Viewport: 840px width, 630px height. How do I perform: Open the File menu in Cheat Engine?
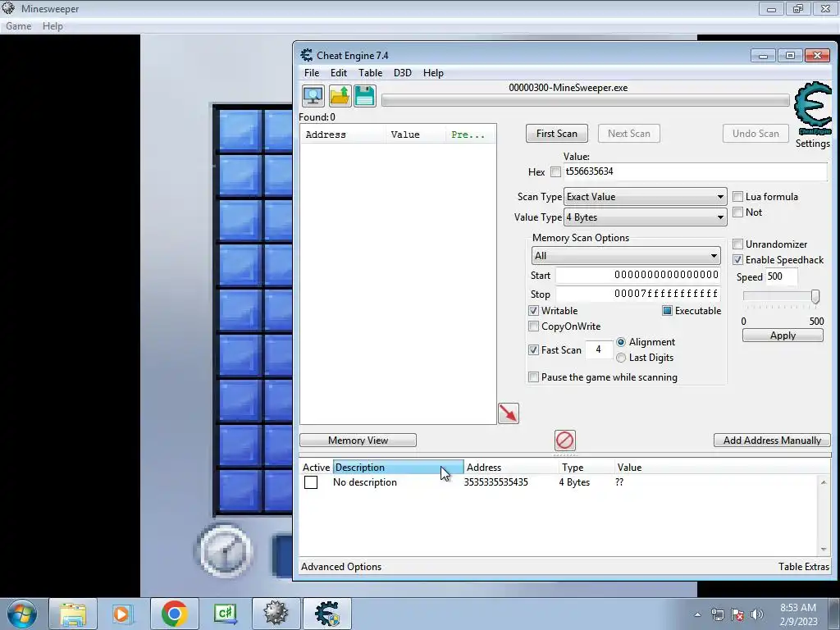pyautogui.click(x=311, y=73)
